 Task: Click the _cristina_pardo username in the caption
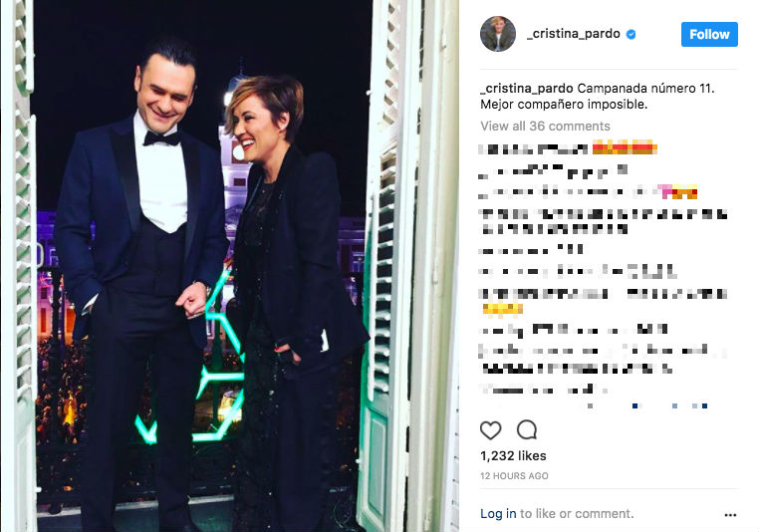point(527,89)
